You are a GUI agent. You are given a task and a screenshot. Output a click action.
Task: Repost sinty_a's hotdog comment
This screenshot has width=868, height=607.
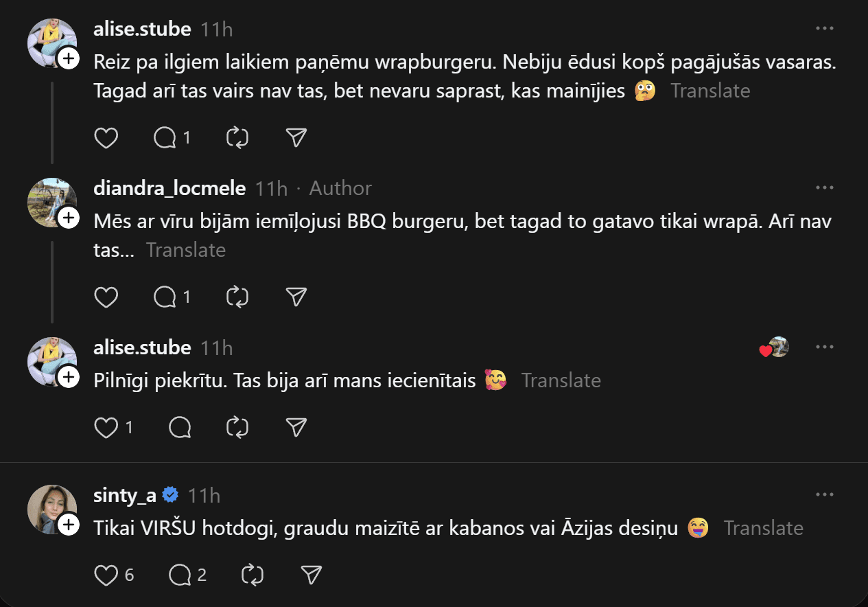(253, 575)
